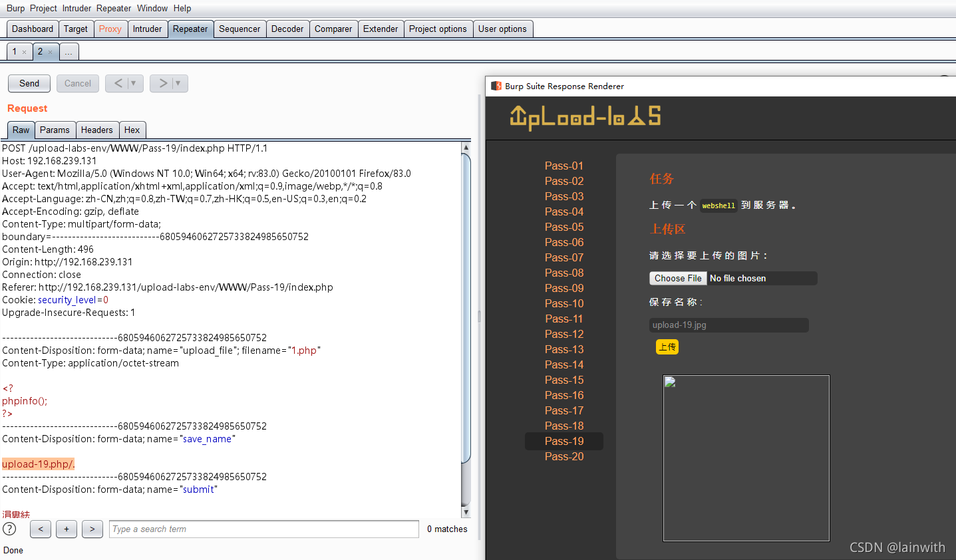Switch to the Dashboard tab
This screenshot has height=560, width=956.
pos(33,29)
